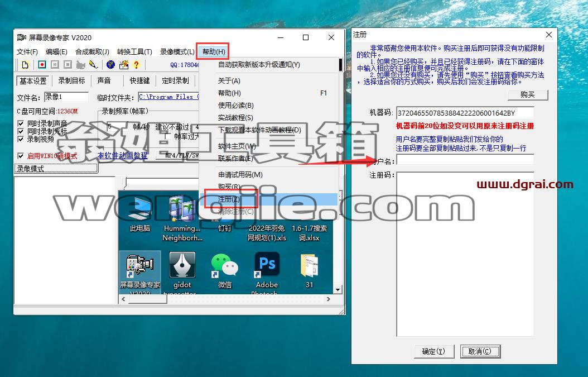588x377 pixels.
Task: Choose 申请试用码(M) menu entry
Action: tap(269, 175)
